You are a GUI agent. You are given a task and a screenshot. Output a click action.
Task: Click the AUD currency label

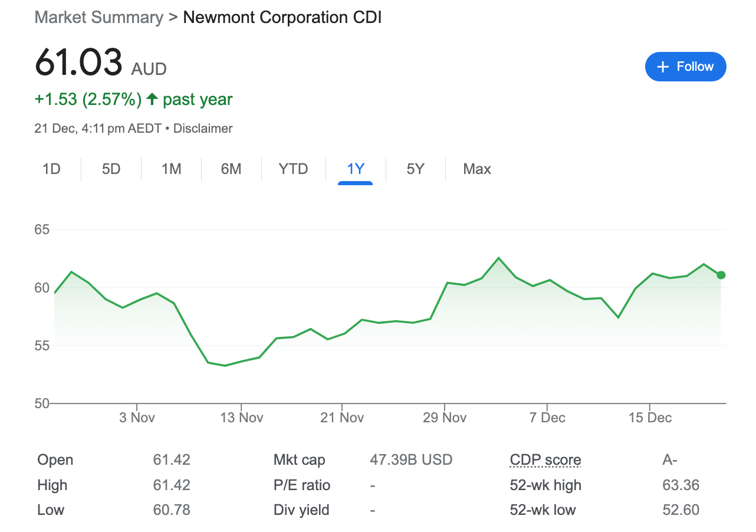pyautogui.click(x=149, y=69)
